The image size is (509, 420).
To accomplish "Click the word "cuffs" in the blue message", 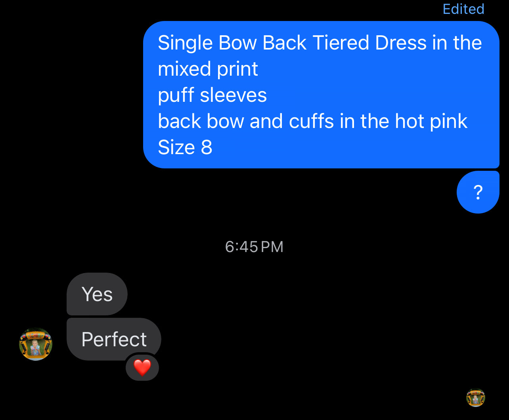I will 312,121.
